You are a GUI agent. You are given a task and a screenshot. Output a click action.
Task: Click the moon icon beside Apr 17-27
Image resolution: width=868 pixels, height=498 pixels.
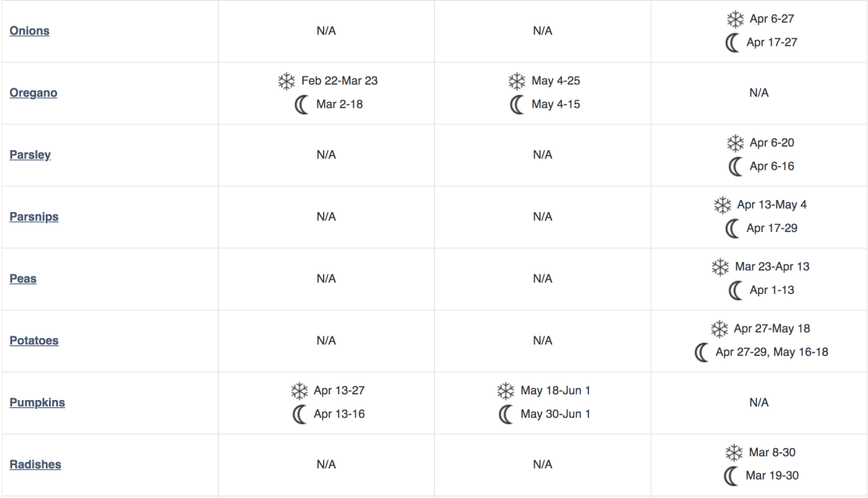732,43
